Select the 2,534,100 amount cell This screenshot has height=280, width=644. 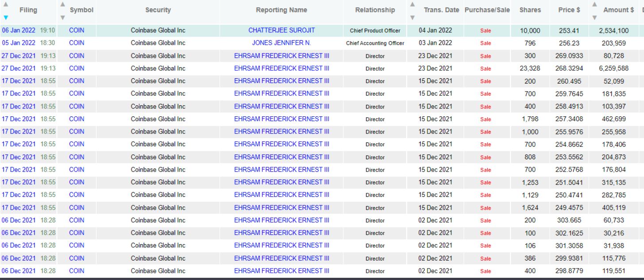613,31
